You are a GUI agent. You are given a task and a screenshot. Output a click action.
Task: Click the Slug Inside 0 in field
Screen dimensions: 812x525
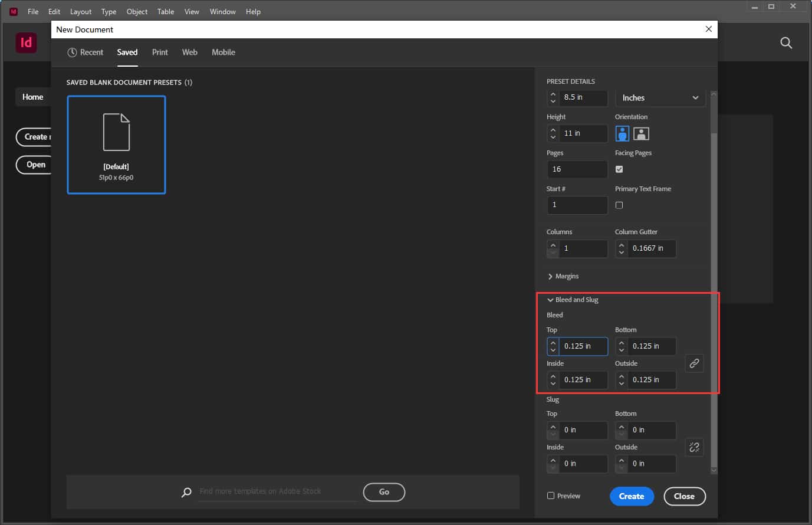583,464
